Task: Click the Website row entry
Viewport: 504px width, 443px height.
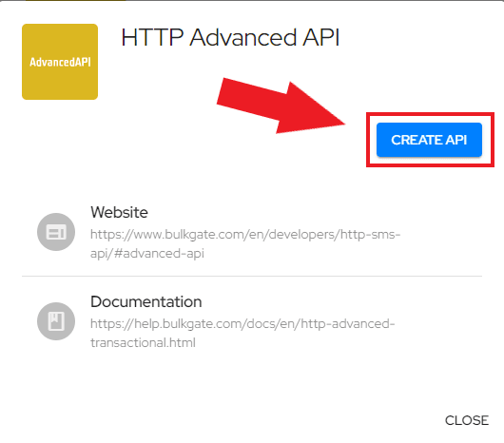Action: (x=252, y=232)
